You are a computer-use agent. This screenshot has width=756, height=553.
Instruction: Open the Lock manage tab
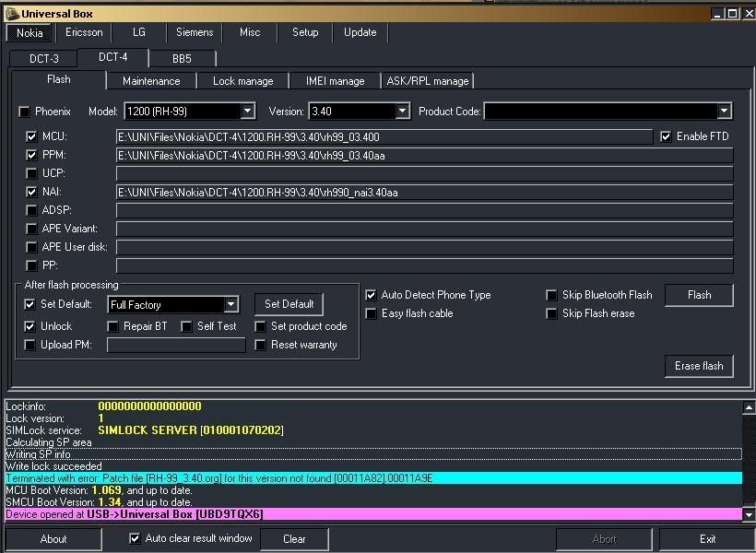pyautogui.click(x=243, y=81)
